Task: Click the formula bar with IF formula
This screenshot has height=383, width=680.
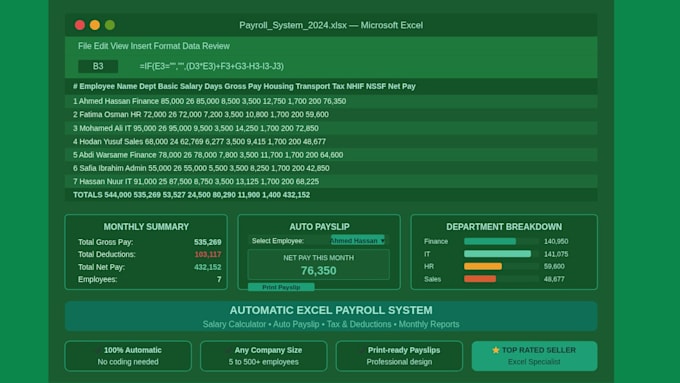Action: [x=212, y=66]
